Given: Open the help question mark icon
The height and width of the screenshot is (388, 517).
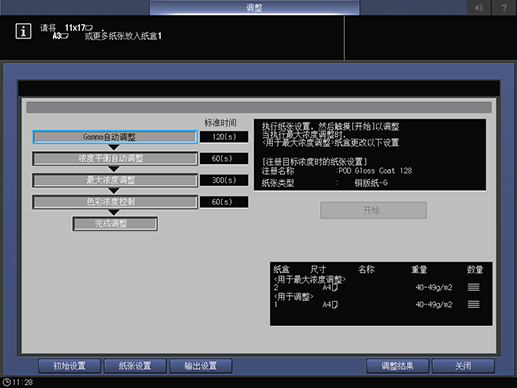Looking at the screenshot, I should pos(504,7).
